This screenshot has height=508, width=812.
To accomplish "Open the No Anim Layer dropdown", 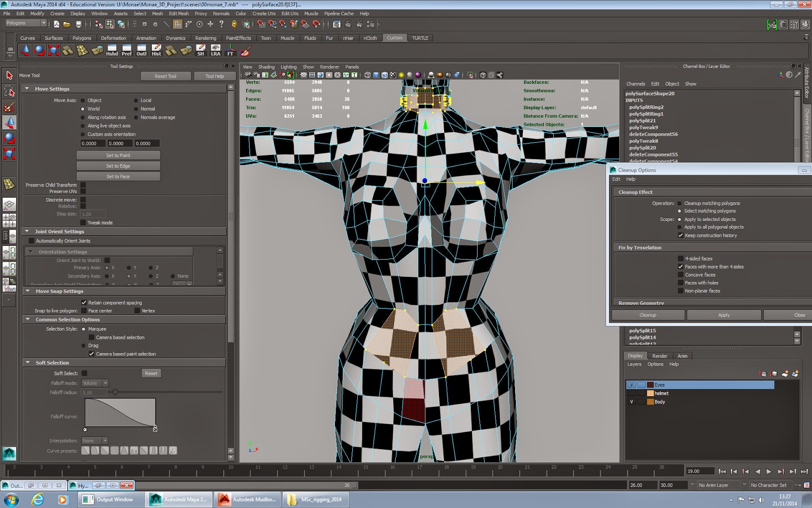I will (x=720, y=485).
